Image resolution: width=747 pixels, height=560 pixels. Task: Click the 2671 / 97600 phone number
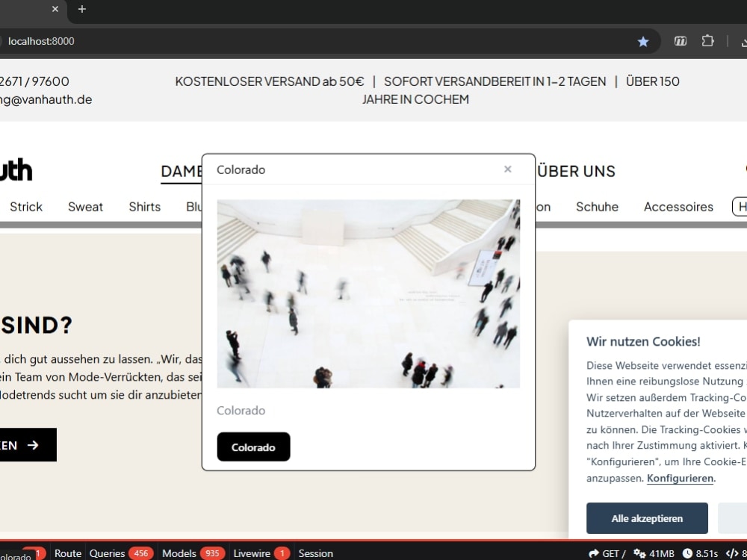(x=34, y=81)
